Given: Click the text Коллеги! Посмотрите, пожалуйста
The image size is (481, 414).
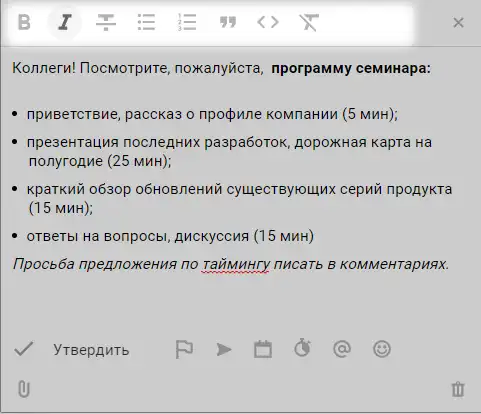Looking at the screenshot, I should click(137, 68).
